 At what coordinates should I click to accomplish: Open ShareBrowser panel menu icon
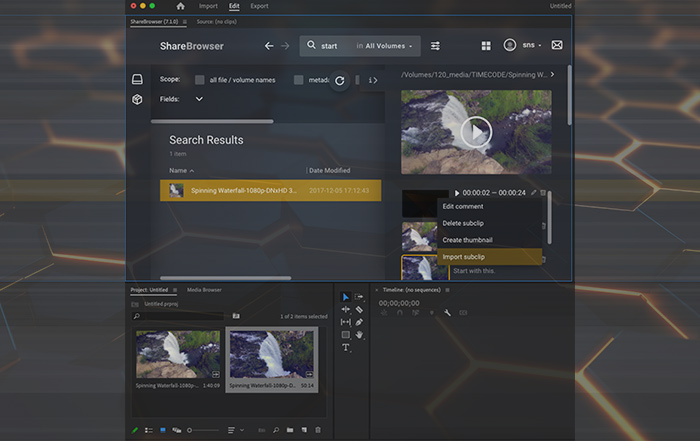(x=185, y=21)
